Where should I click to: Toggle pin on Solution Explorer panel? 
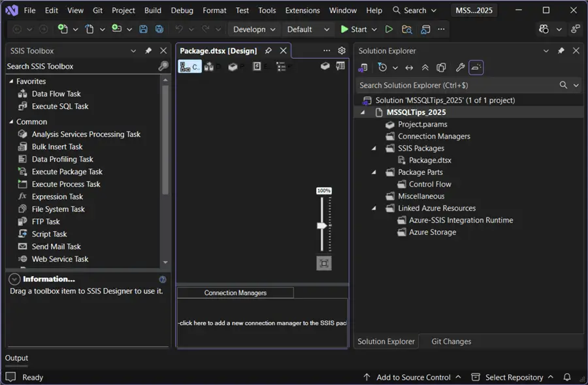[x=561, y=50]
